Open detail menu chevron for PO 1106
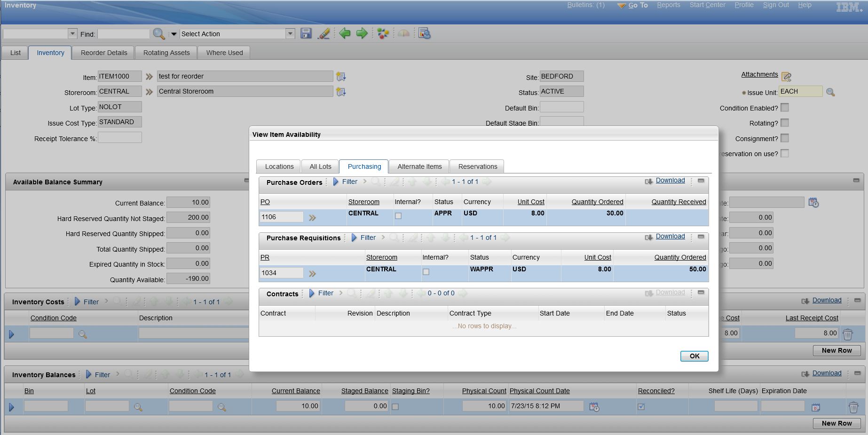 (312, 218)
